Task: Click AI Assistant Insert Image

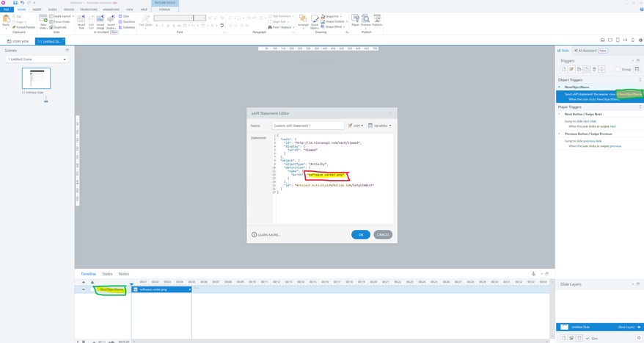Action: (100, 21)
